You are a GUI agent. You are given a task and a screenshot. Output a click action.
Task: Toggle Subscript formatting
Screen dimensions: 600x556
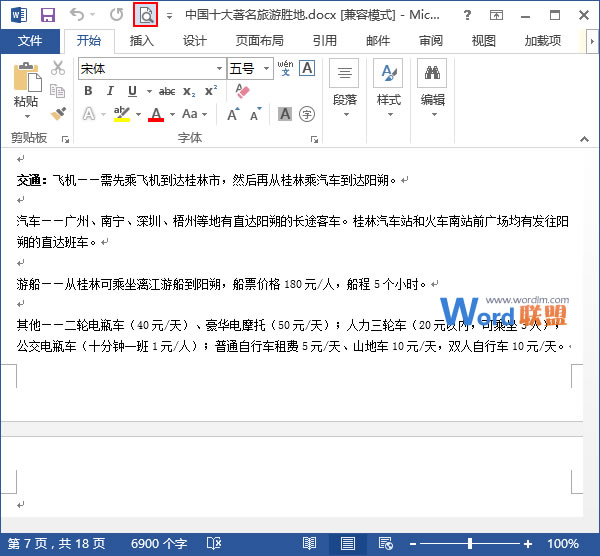coord(189,91)
